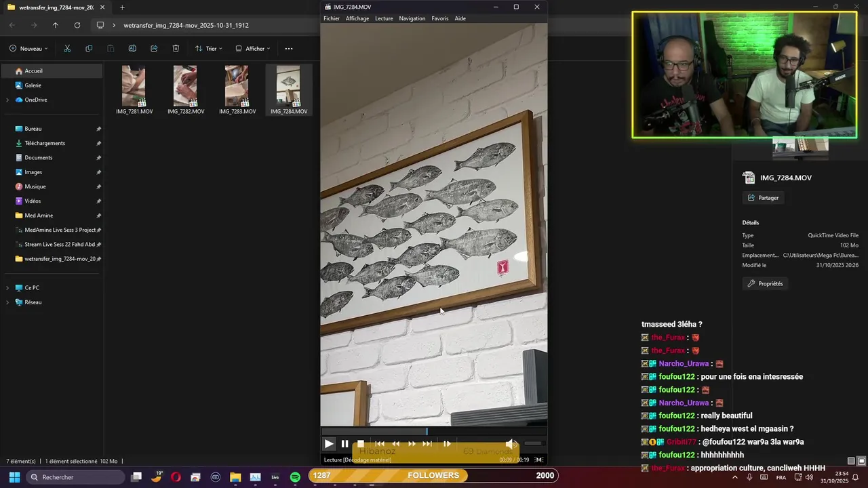This screenshot has height=488, width=868.
Task: Open MedAmine Live Sess 3 Project folder
Action: tap(52, 230)
